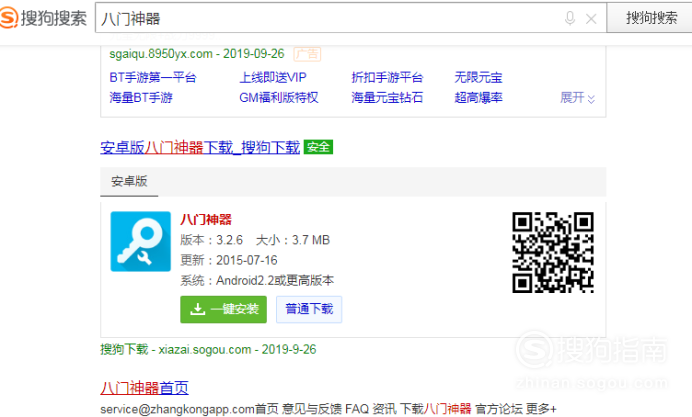Open the BT手游第一平台 ad link
This screenshot has height=417, width=692.
pyautogui.click(x=153, y=78)
